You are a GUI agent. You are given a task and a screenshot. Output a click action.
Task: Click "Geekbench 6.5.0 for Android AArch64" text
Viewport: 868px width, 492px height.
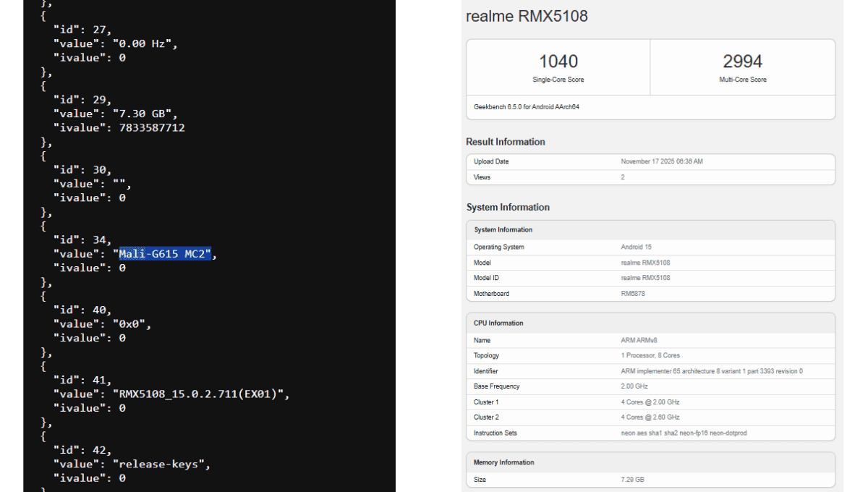pos(527,106)
